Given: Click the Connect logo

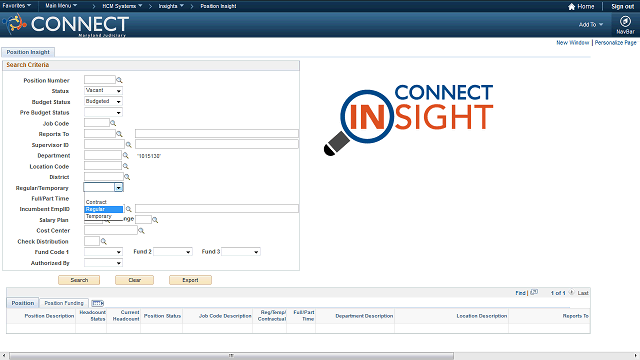Looking at the screenshot, I should 67,24.
